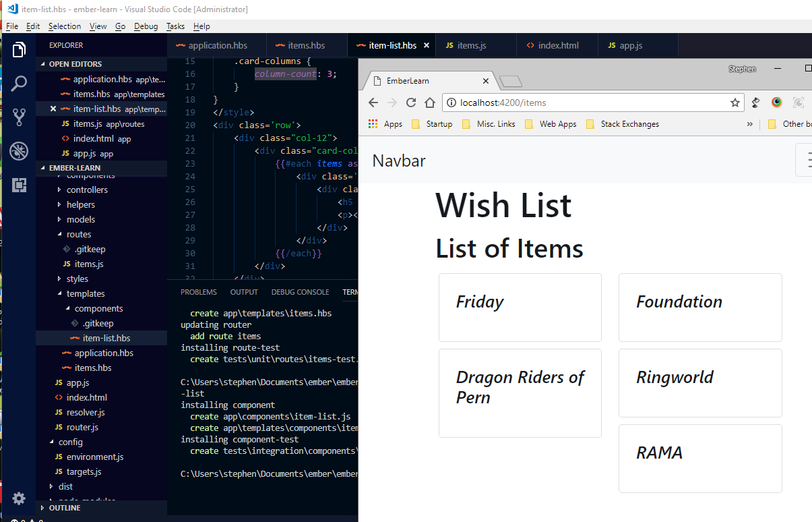Expand the helpers folder
Screen dimensions: 812x522
pyautogui.click(x=80, y=204)
